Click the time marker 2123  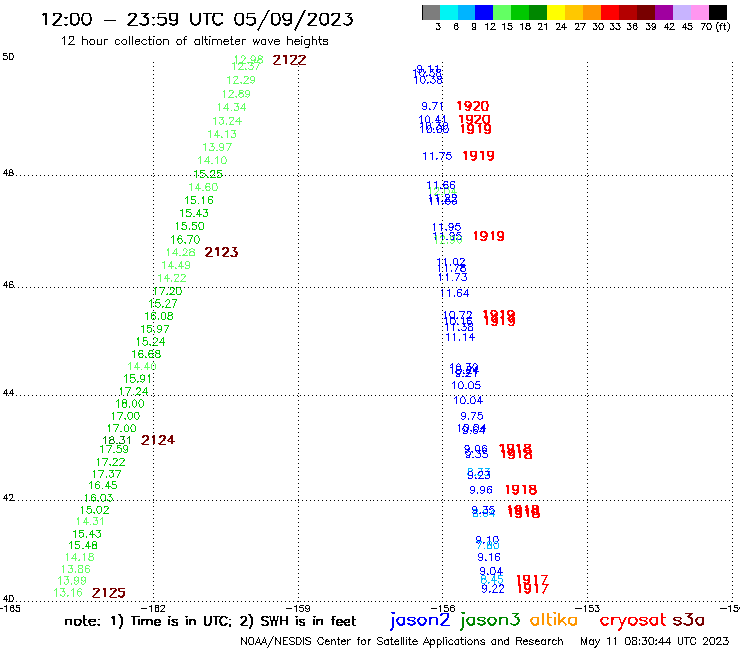point(221,252)
